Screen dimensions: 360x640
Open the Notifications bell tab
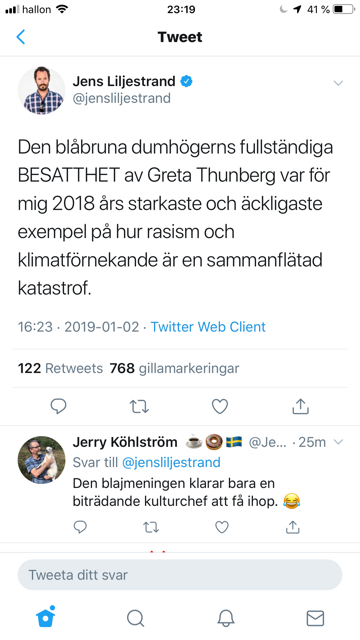click(x=225, y=618)
